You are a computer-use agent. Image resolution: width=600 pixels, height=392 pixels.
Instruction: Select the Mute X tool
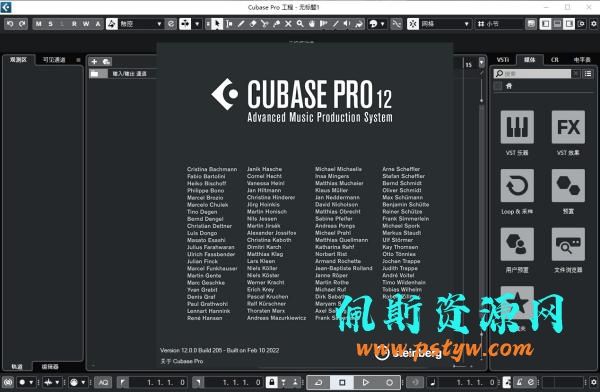coord(288,24)
